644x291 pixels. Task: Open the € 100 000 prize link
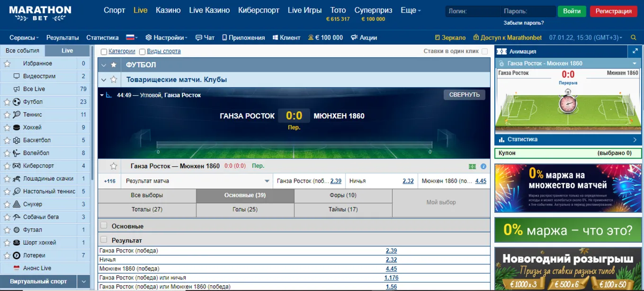325,37
